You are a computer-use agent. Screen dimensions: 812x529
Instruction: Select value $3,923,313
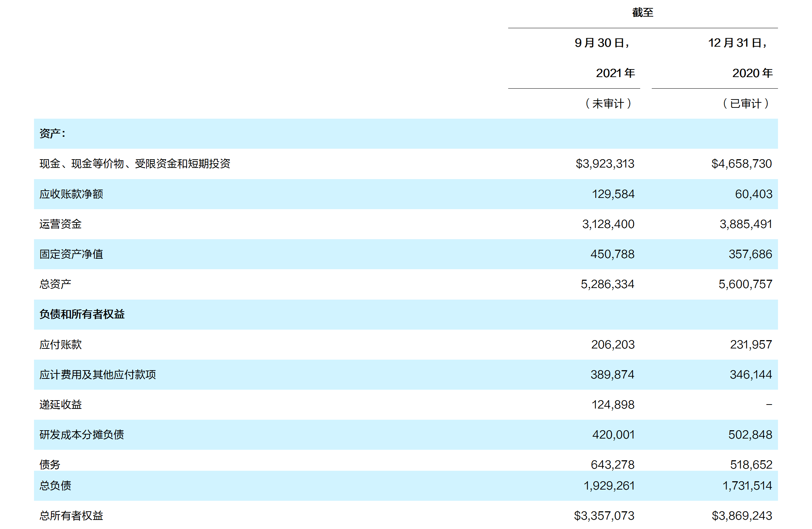tap(605, 164)
